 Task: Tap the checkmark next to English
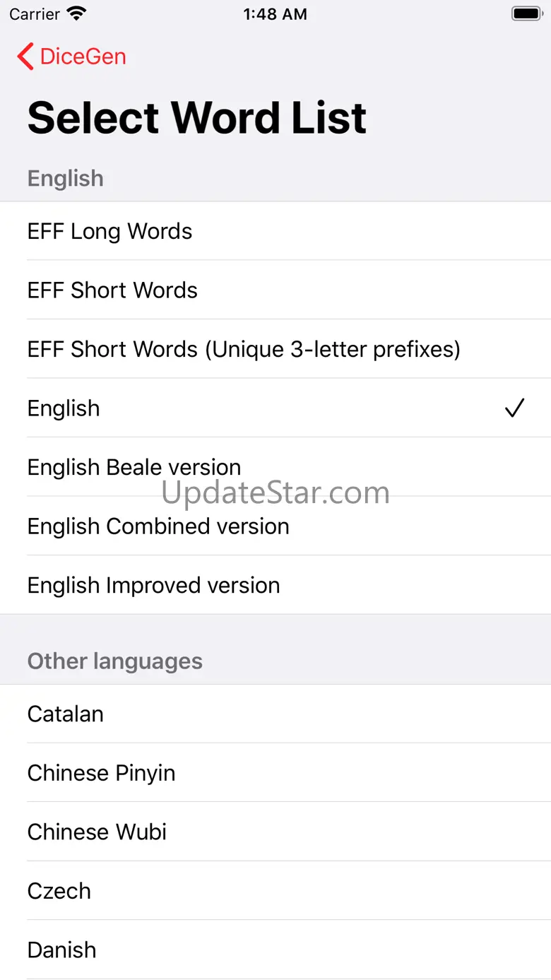click(x=514, y=408)
